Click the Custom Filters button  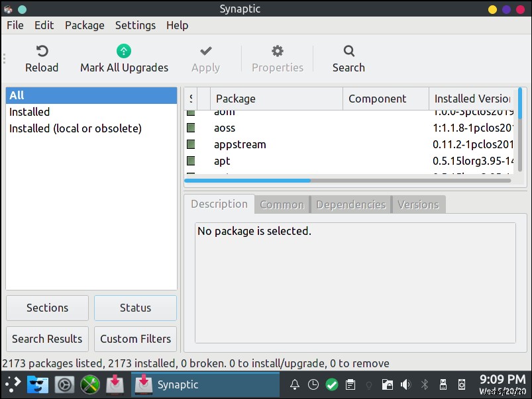[135, 339]
